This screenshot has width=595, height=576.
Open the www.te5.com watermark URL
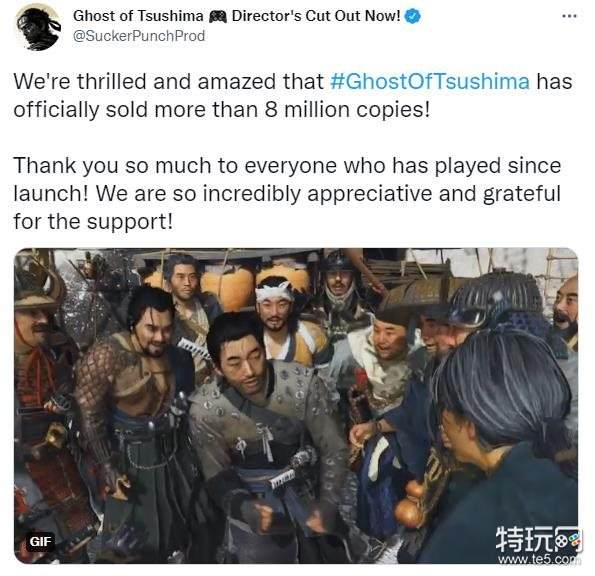pyautogui.click(x=539, y=559)
